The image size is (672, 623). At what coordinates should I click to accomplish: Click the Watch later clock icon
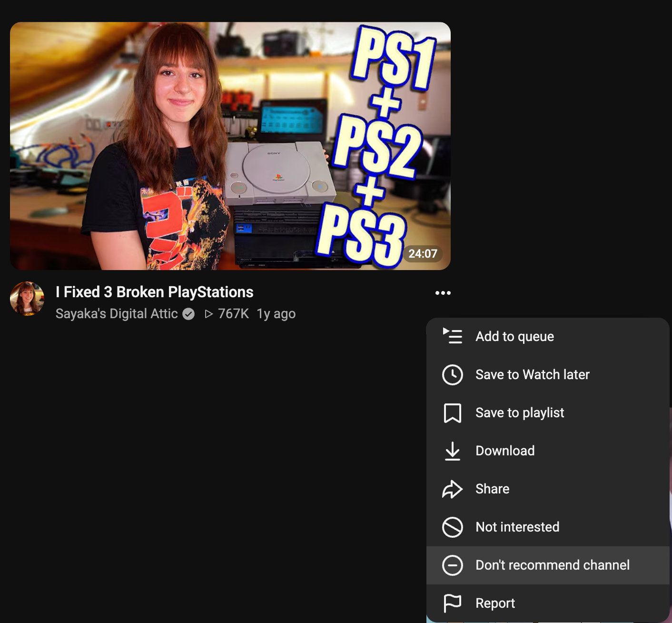click(452, 375)
